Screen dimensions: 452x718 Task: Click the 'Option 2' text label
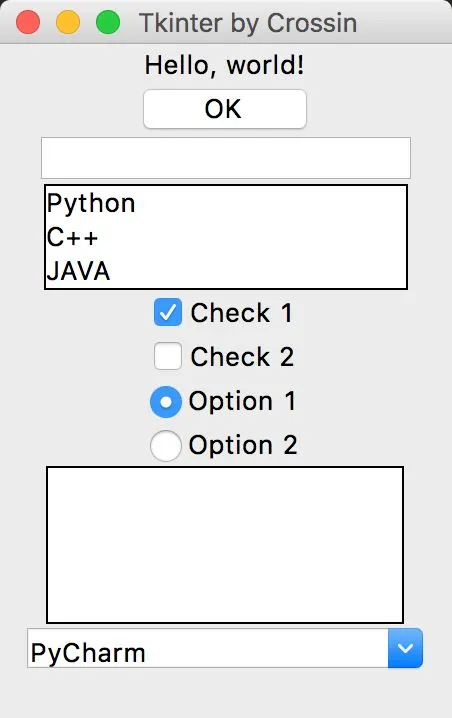pyautogui.click(x=243, y=446)
